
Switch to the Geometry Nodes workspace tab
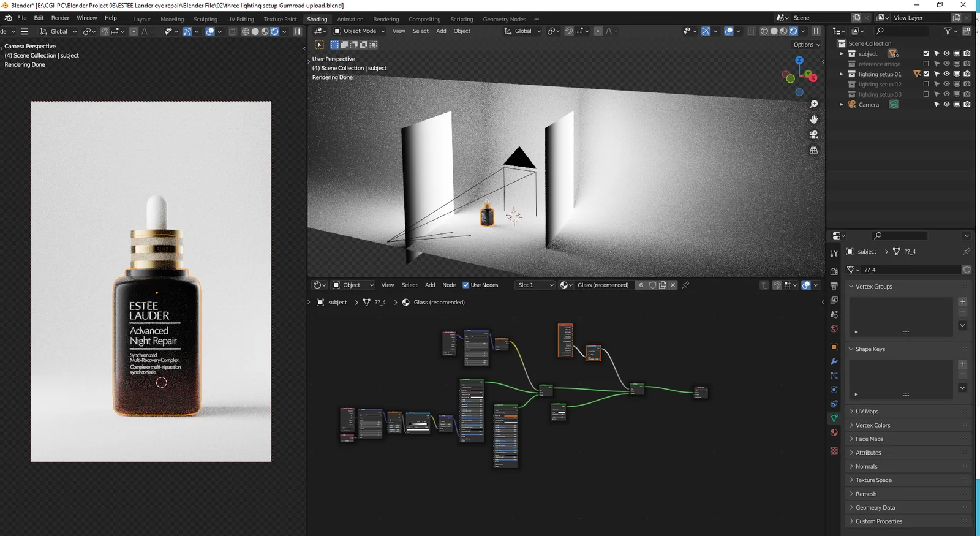[x=504, y=19]
